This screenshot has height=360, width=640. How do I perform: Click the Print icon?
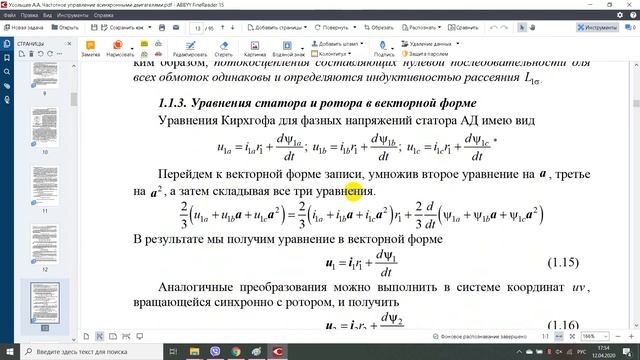pos(162,27)
